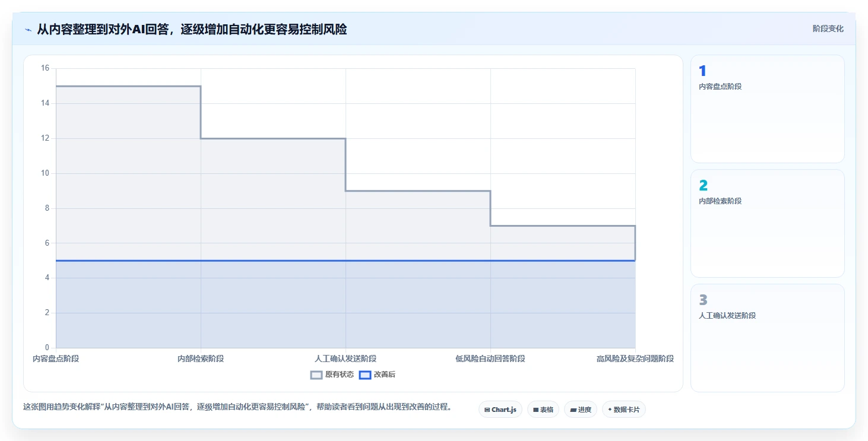
Task: Click the 阶段变化 label in header
Action: tap(828, 28)
